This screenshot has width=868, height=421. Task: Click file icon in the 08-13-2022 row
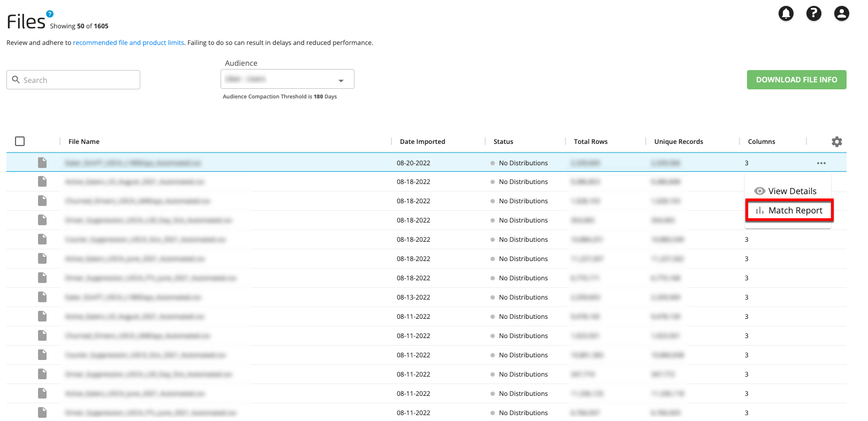(42, 297)
